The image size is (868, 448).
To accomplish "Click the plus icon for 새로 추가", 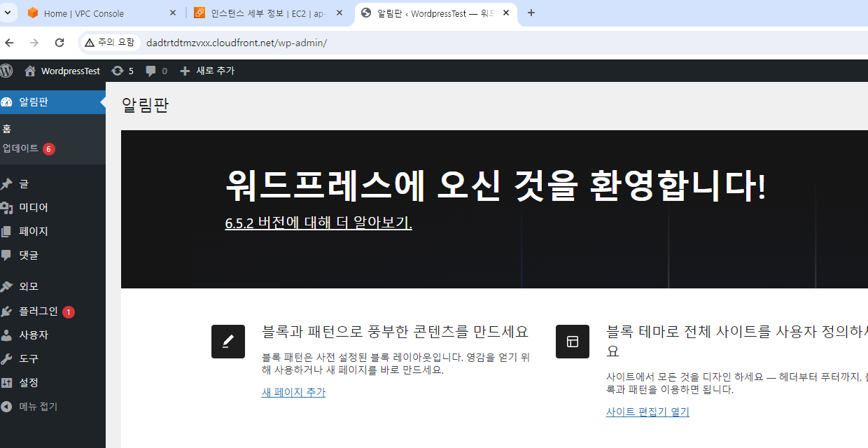I will pyautogui.click(x=185, y=71).
